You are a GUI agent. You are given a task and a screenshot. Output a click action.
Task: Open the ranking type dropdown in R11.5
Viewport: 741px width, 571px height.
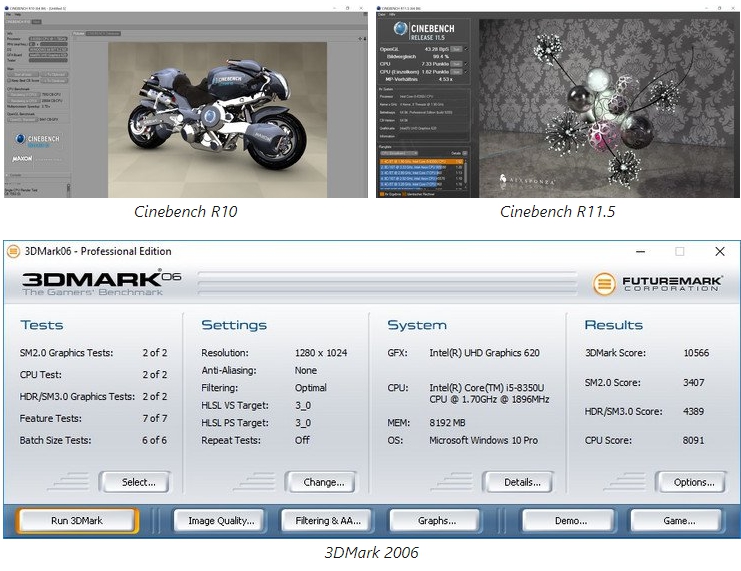[x=399, y=153]
